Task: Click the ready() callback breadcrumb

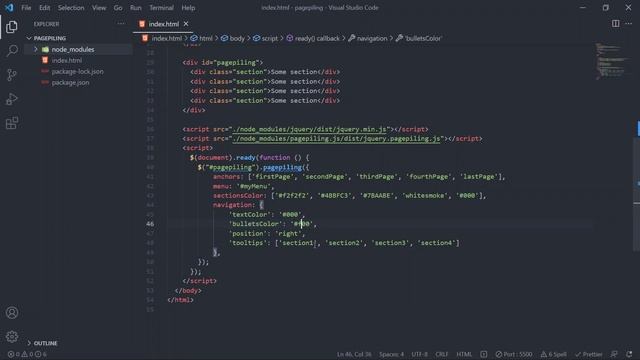Action: point(313,38)
